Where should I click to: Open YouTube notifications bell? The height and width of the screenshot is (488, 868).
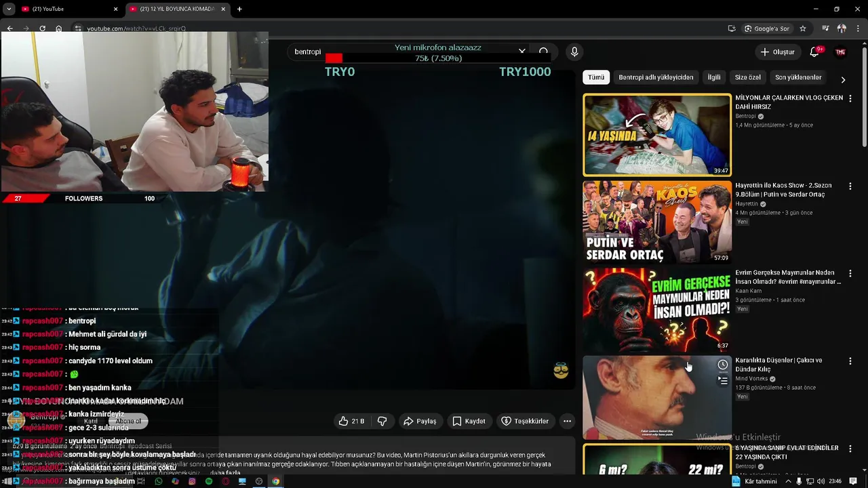click(814, 52)
